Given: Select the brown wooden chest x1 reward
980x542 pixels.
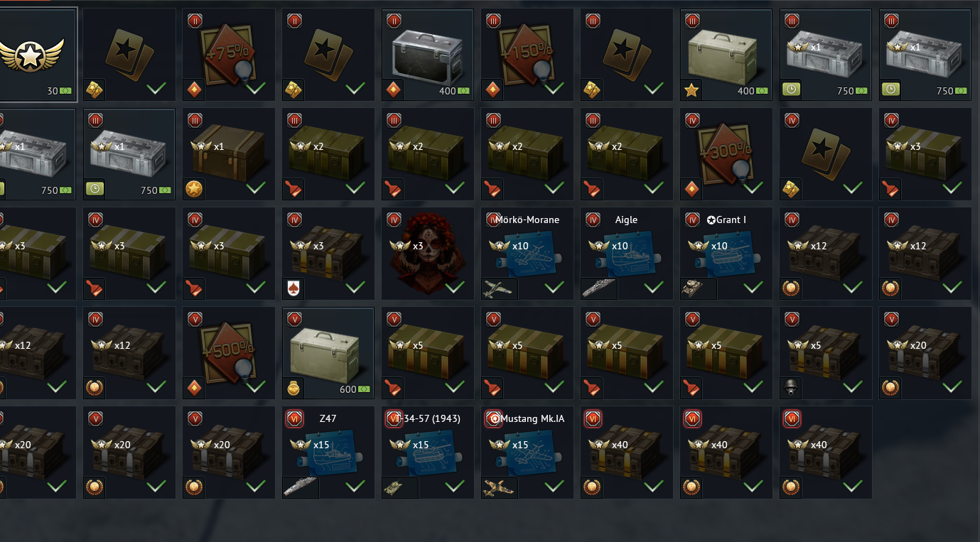Looking at the screenshot, I should [229, 154].
